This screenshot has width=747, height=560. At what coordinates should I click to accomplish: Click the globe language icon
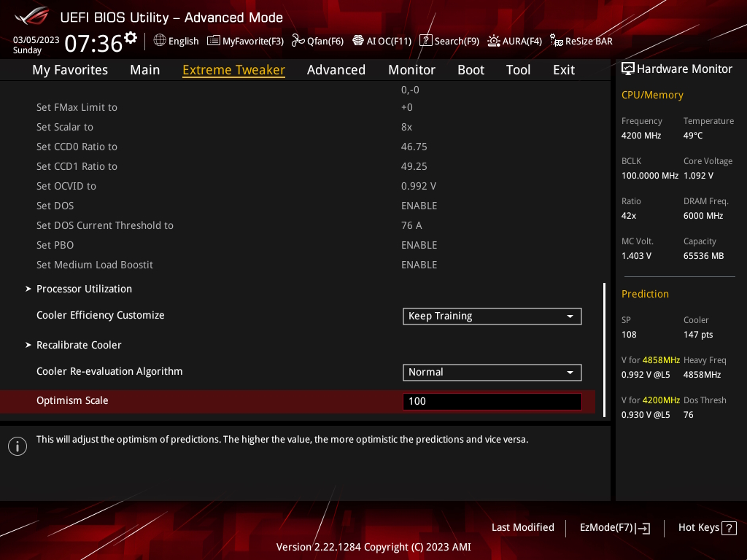pos(160,41)
